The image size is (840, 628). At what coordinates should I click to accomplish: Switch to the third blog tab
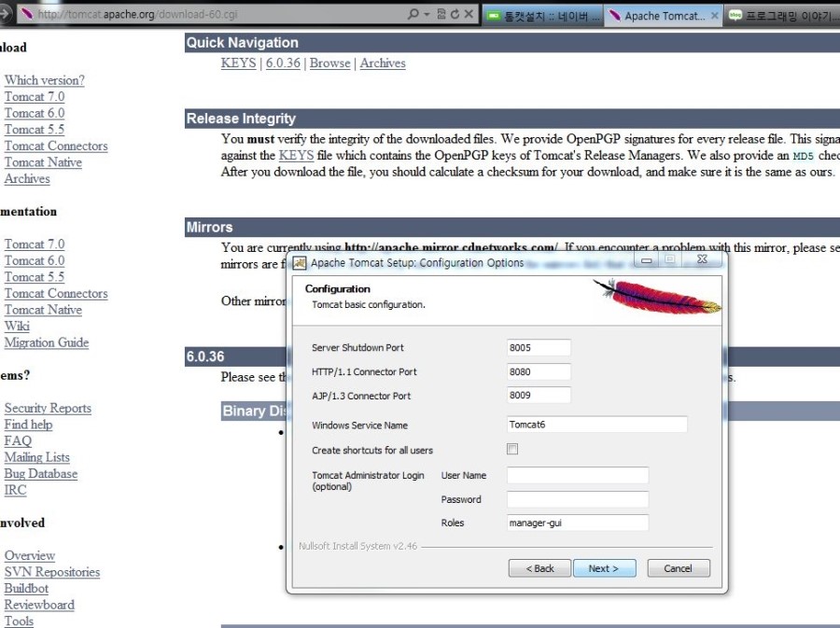(782, 16)
